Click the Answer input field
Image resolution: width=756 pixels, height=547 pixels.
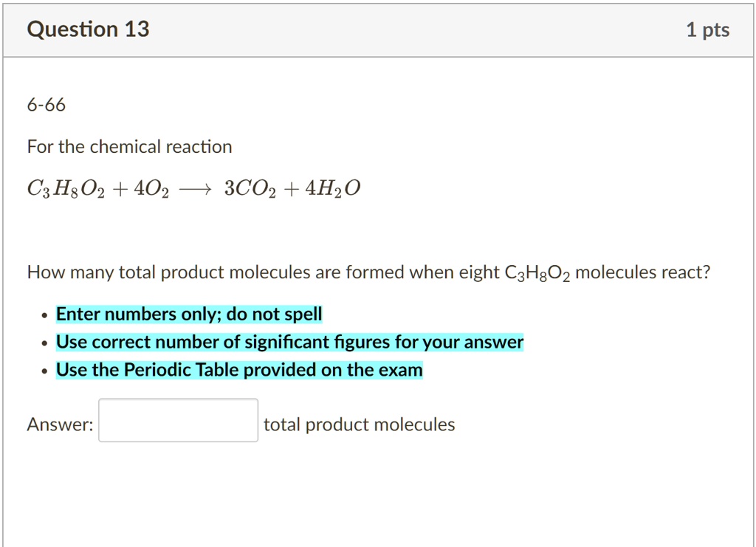coord(179,421)
